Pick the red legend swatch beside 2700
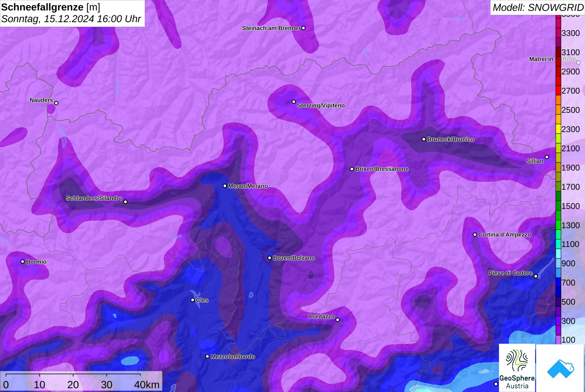 [x=558, y=91]
